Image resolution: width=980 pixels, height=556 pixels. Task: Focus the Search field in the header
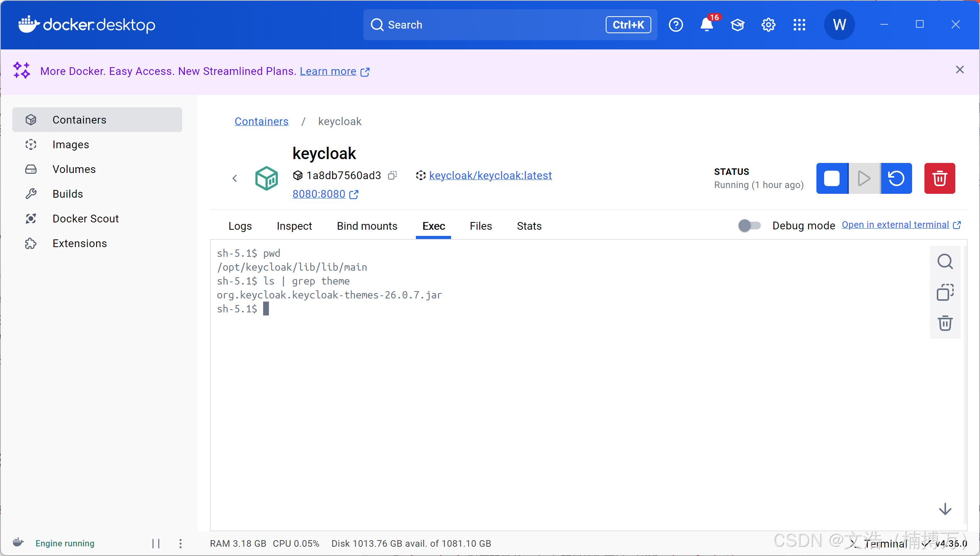pos(510,25)
